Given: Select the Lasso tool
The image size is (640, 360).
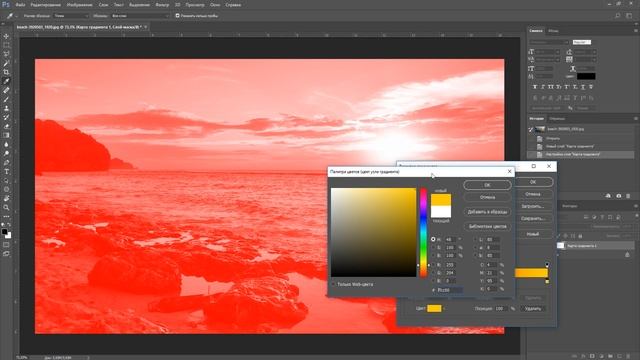Looking at the screenshot, I should [6, 54].
